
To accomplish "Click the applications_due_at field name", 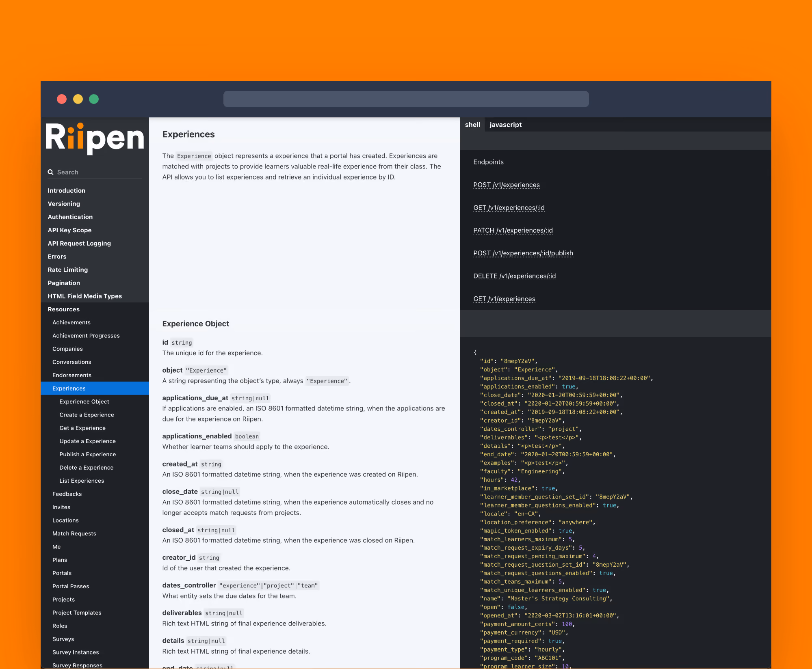I will 195,398.
